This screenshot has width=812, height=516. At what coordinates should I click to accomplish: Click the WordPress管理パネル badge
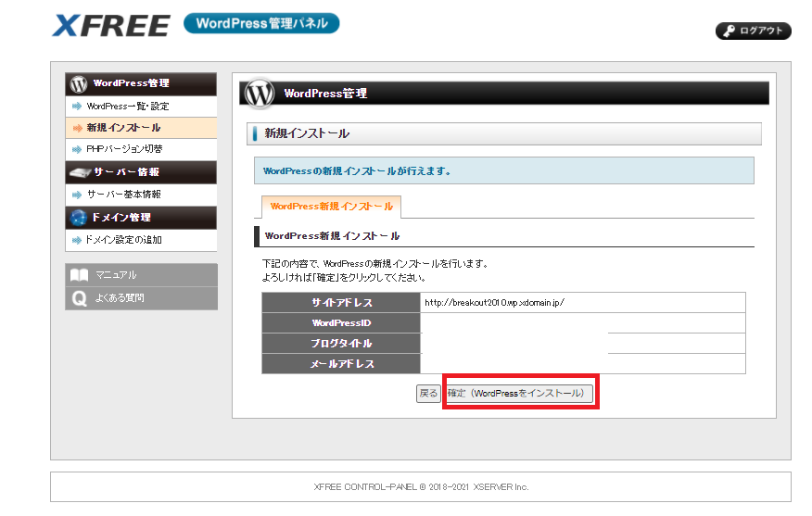point(261,23)
